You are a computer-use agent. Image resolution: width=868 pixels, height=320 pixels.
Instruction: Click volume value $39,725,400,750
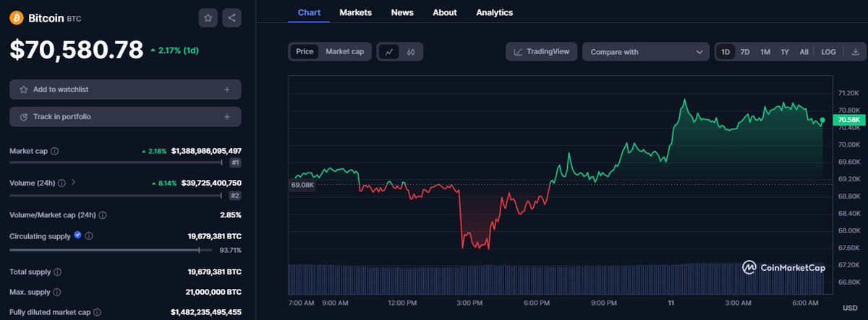(211, 183)
